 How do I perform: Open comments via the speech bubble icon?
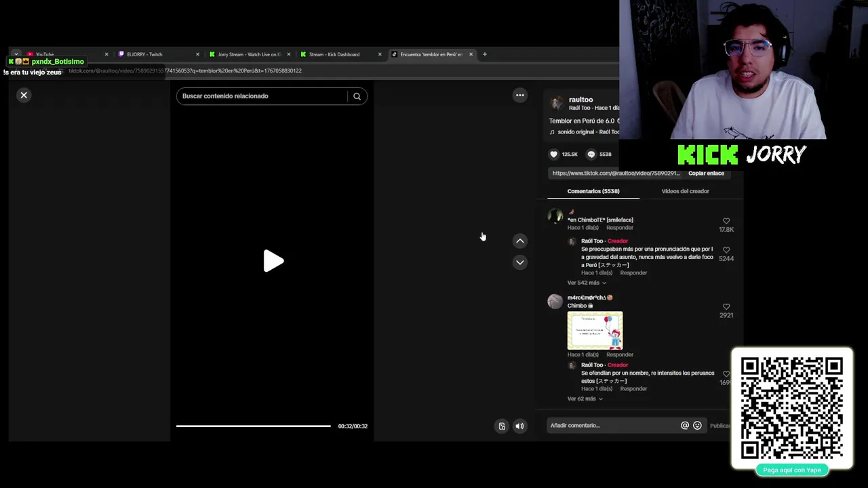(x=591, y=155)
